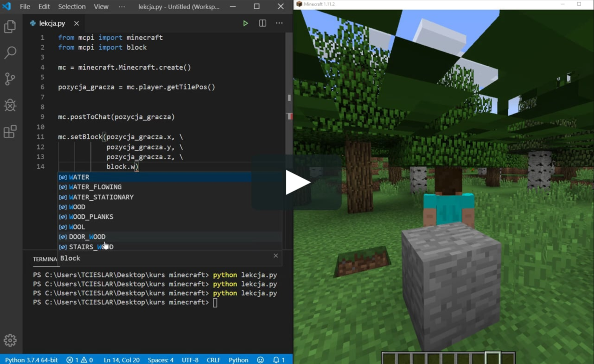The height and width of the screenshot is (364, 594).
Task: Play the video with center play button
Action: pos(297,182)
